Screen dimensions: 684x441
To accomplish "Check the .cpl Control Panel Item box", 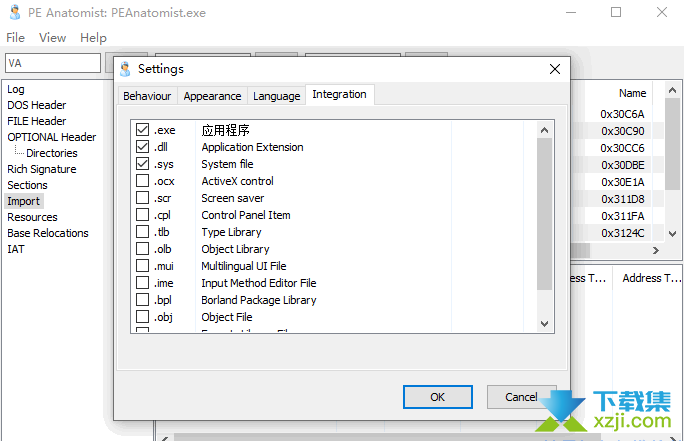I will click(x=142, y=215).
